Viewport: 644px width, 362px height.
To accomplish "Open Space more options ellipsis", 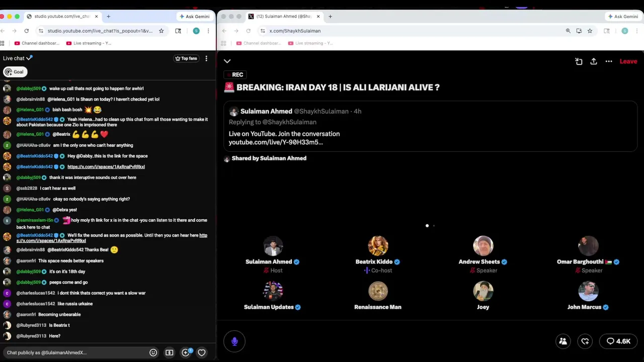I will click(x=609, y=61).
